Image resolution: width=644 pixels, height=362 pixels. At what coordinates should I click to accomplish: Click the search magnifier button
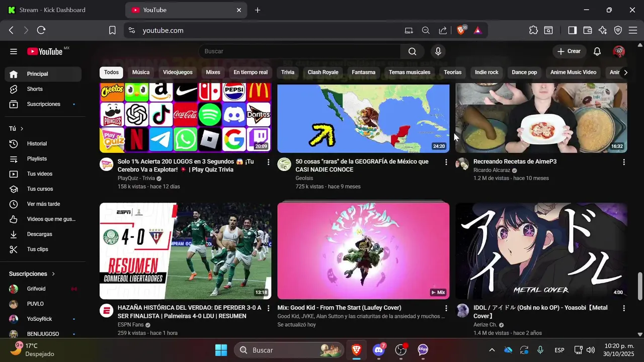[412, 51]
